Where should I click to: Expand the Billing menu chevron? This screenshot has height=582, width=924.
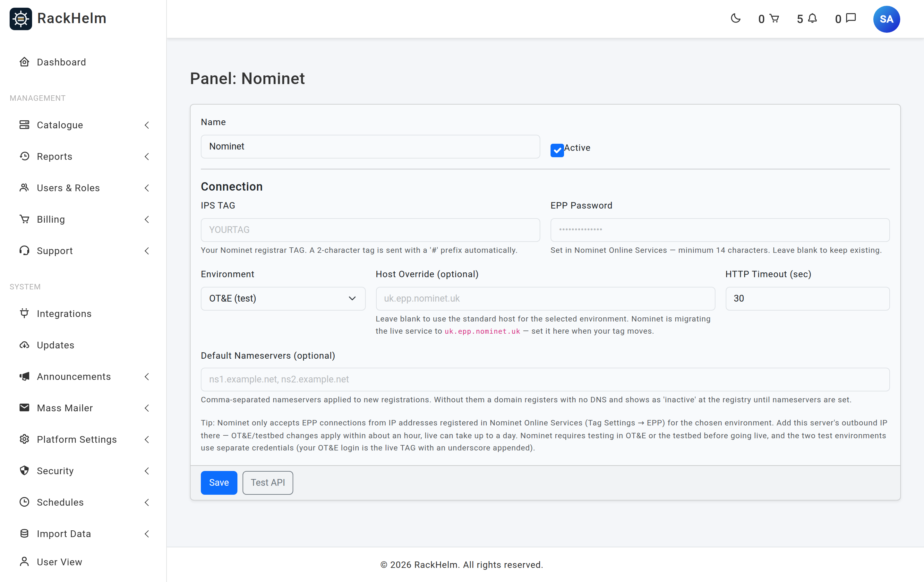(x=147, y=219)
